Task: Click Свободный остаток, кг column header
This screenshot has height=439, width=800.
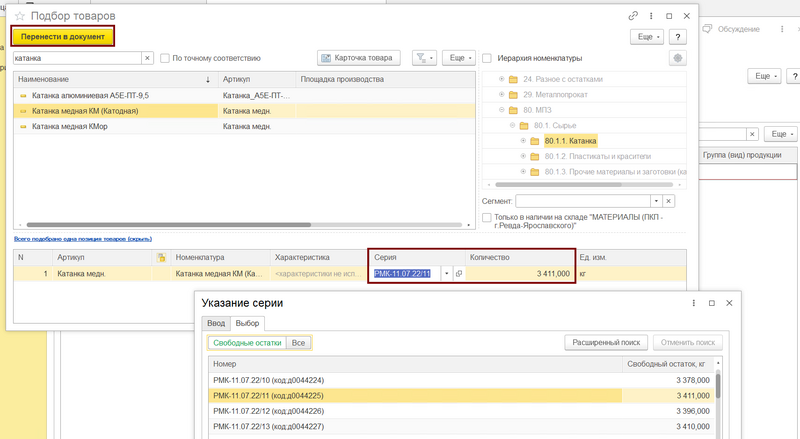Action: pos(666,364)
